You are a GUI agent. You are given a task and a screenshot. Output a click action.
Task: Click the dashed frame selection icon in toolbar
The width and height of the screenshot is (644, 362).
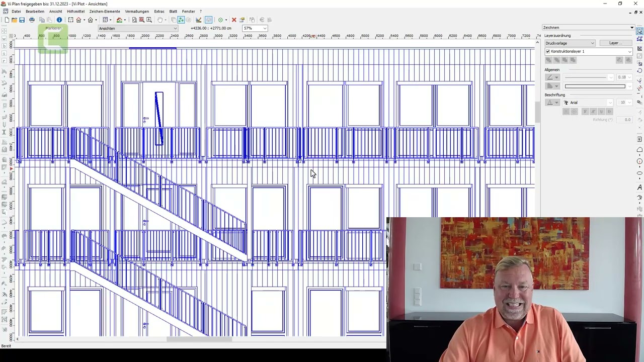point(70,20)
